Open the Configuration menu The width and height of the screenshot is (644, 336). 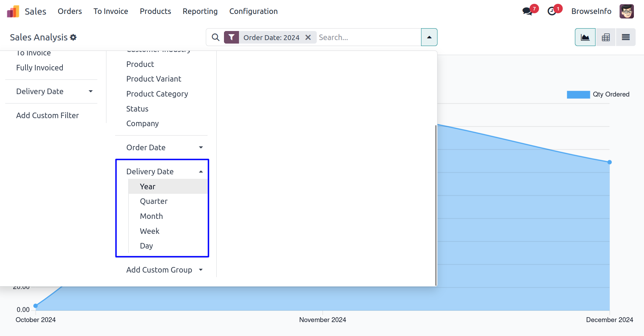coord(253,11)
